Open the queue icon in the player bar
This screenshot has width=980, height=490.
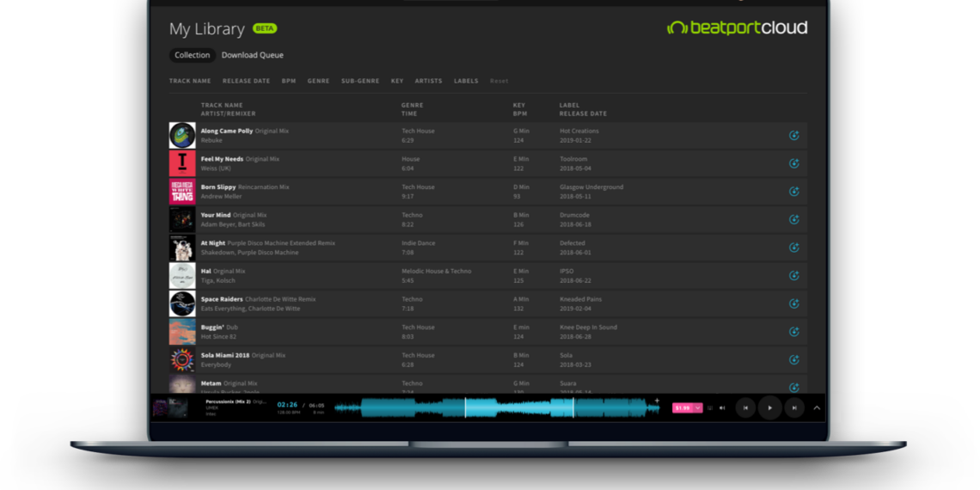point(710,407)
